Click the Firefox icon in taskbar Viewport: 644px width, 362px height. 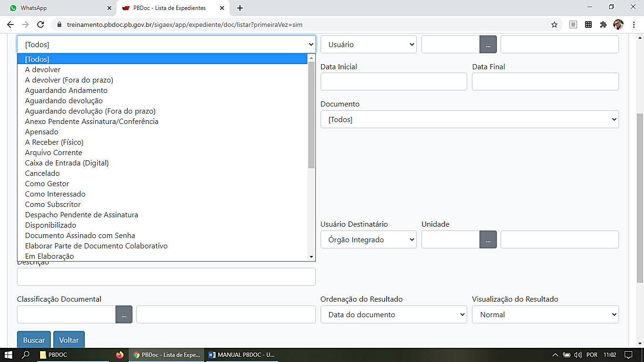[x=120, y=355]
